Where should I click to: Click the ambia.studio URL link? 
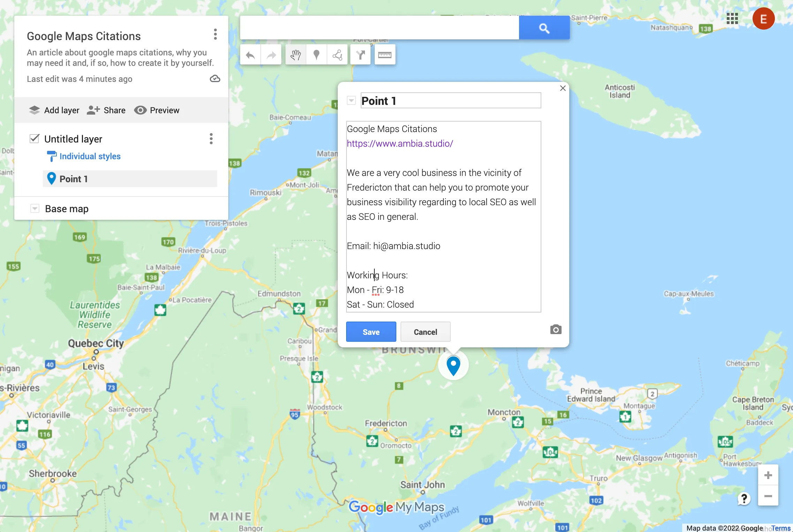click(400, 143)
